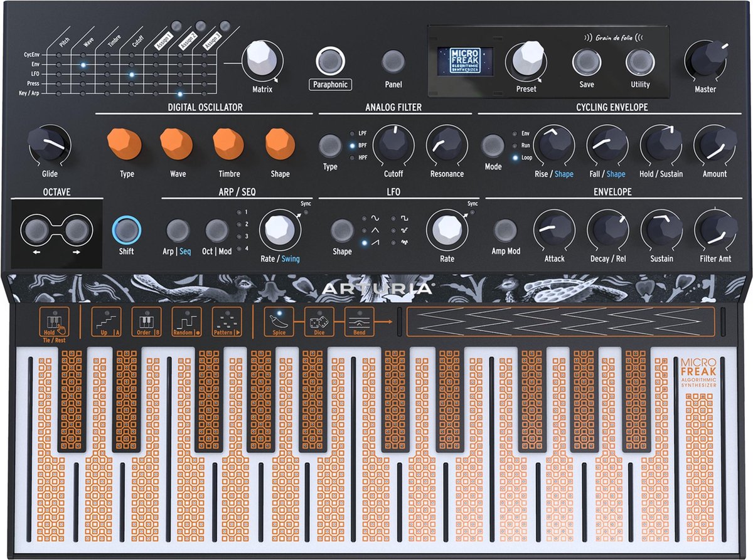The width and height of the screenshot is (753, 560).
Task: Toggle the Press to Timbre matrix point
Action: 107,83
